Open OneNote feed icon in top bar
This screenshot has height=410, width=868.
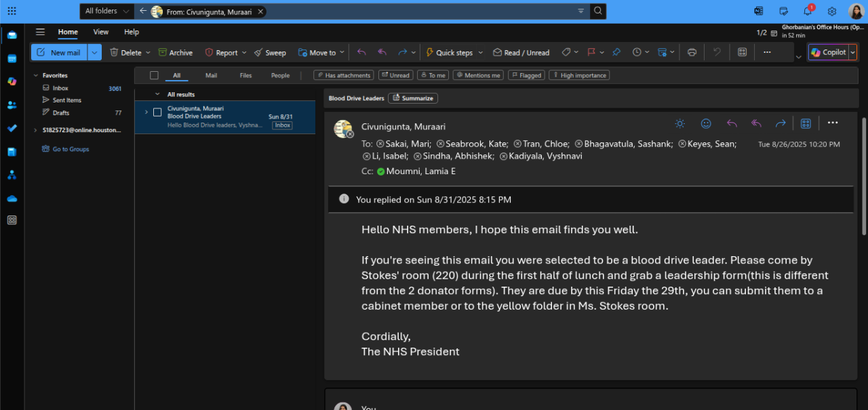click(759, 11)
